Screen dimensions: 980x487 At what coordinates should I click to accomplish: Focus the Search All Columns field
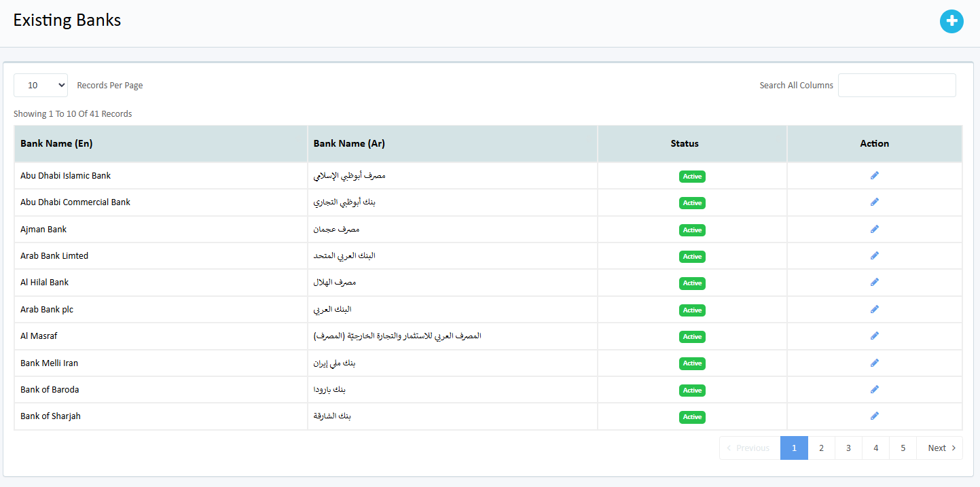(896, 85)
